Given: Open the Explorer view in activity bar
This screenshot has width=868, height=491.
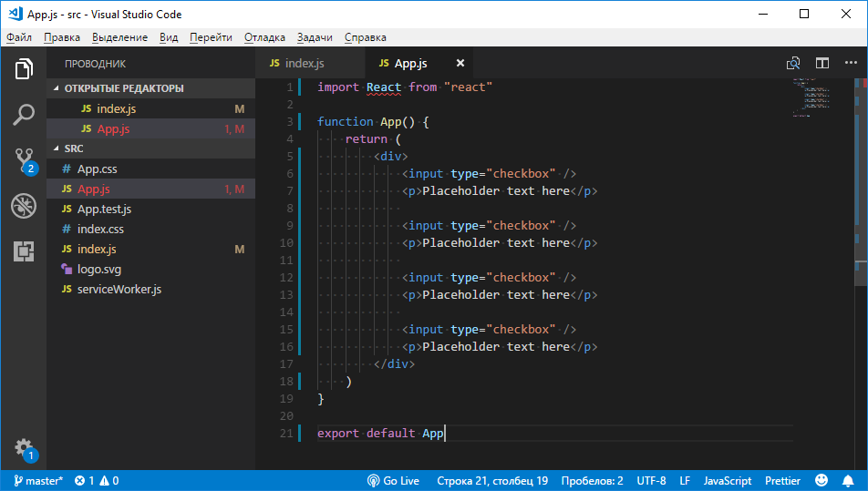Looking at the screenshot, I should coord(24,69).
